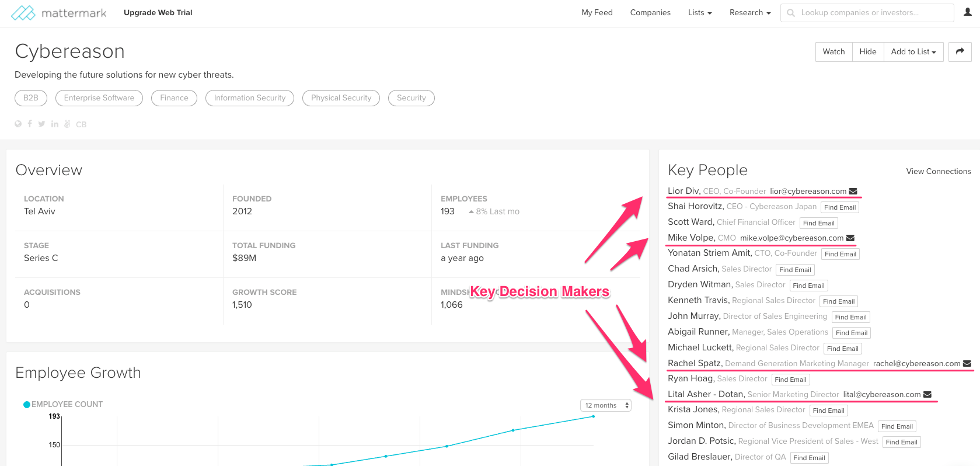Screen dimensions: 980x466
Task: Open Cybereason Twitter profile icon
Action: (41, 124)
